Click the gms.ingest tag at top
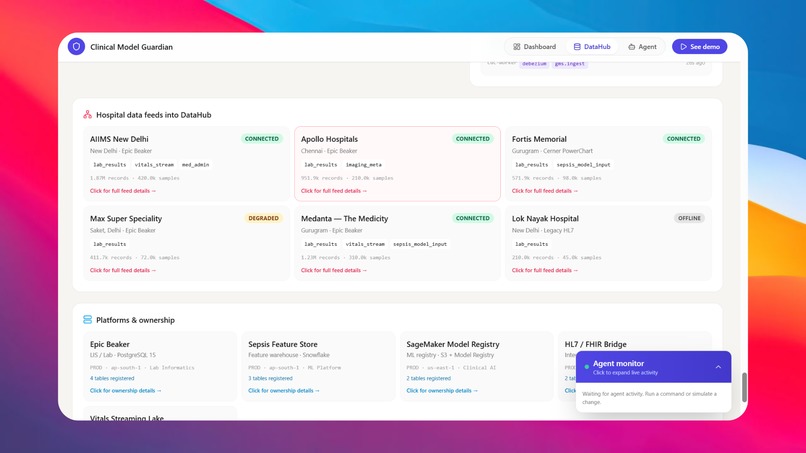 (x=570, y=64)
